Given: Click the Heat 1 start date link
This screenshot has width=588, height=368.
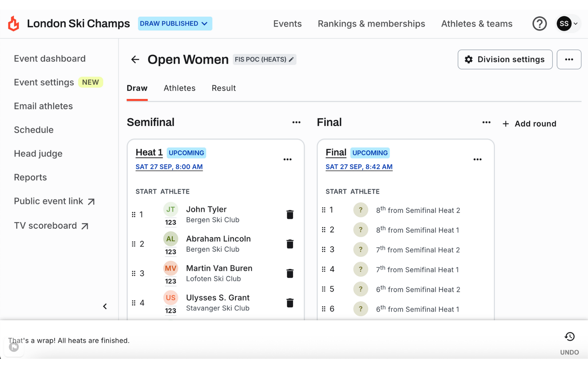Looking at the screenshot, I should click(x=169, y=167).
